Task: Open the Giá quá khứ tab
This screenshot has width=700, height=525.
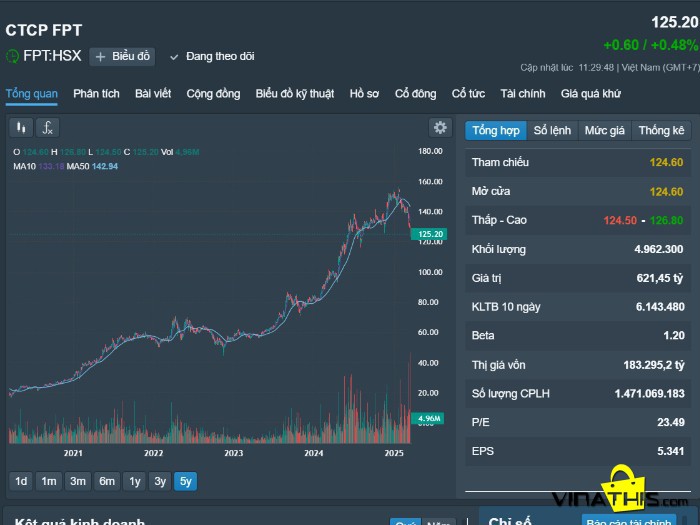Action: (x=591, y=94)
